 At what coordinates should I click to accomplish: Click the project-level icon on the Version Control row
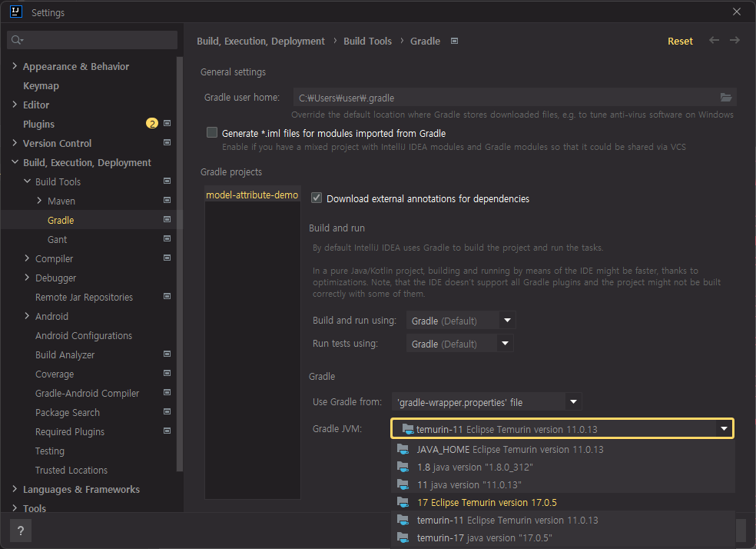(167, 143)
